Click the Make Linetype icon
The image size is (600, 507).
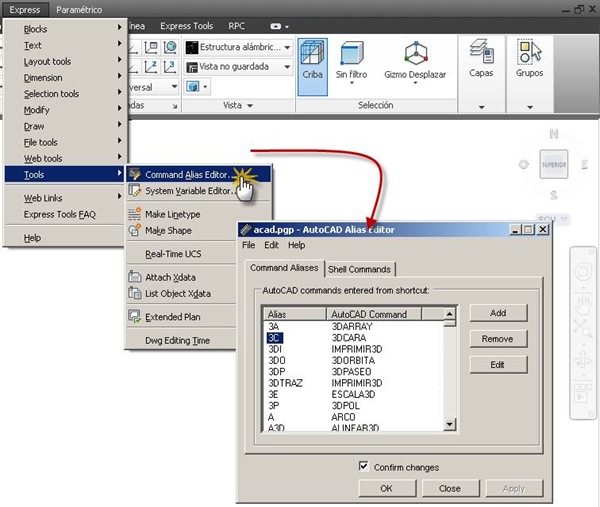135,214
